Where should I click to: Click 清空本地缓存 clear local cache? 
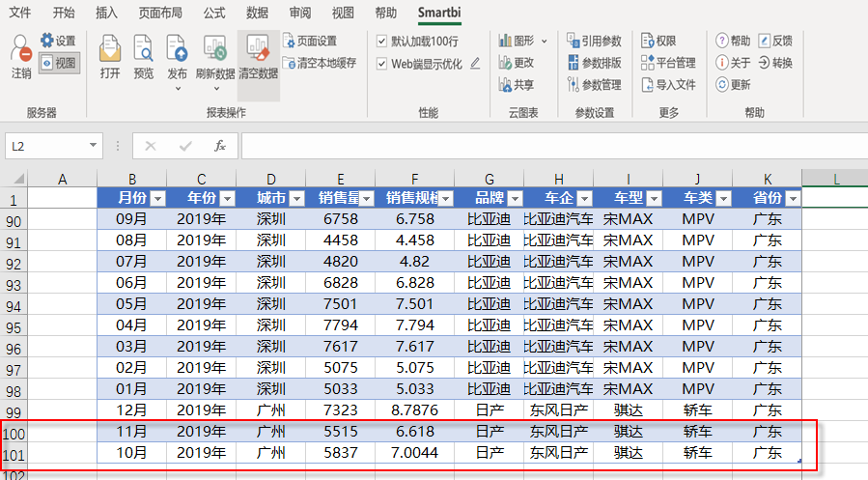[x=320, y=63]
